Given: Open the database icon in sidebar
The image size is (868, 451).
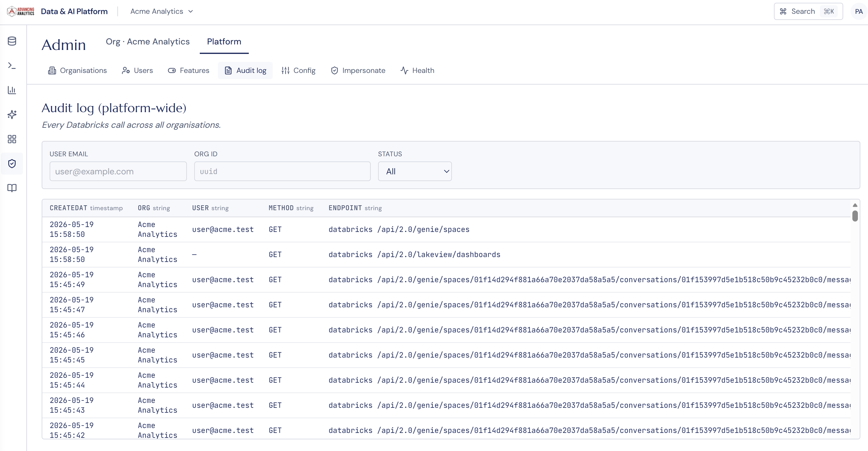Looking at the screenshot, I should coord(12,41).
